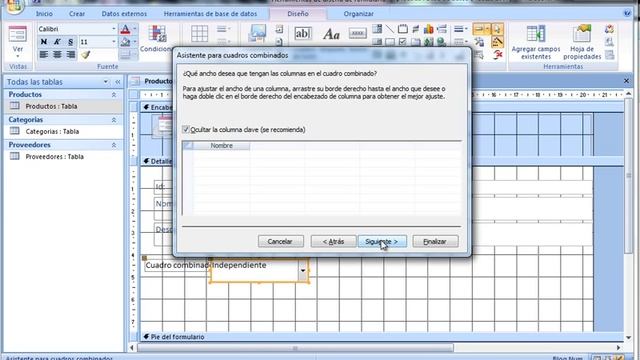The image size is (640, 360).
Task: Collapse the Proveedores group
Action: pos(114,145)
